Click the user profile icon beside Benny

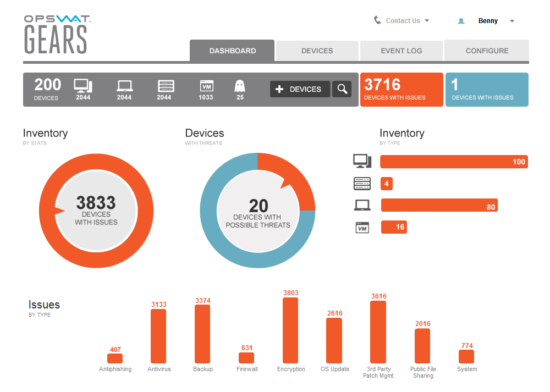[x=461, y=21]
